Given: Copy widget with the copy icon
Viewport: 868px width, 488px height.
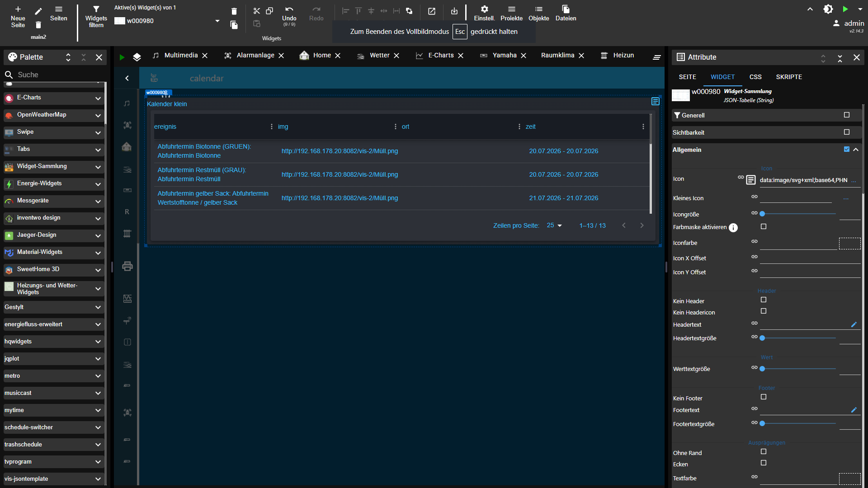Looking at the screenshot, I should click(x=269, y=11).
